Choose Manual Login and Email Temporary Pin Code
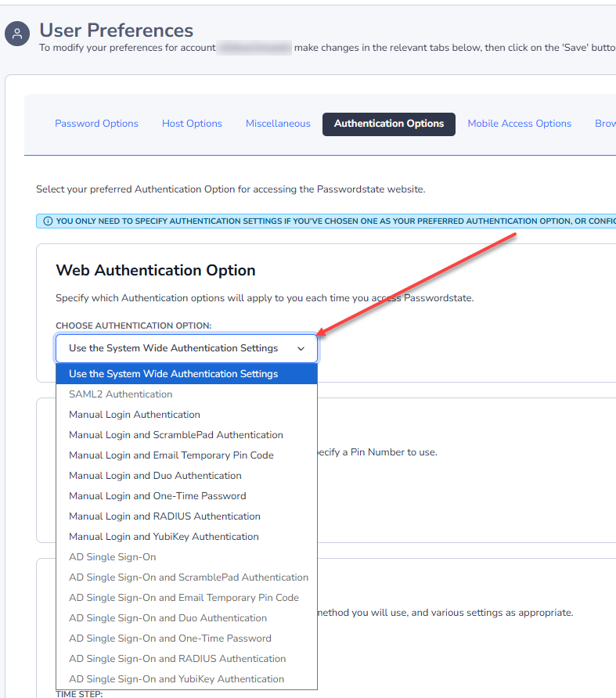 point(186,455)
